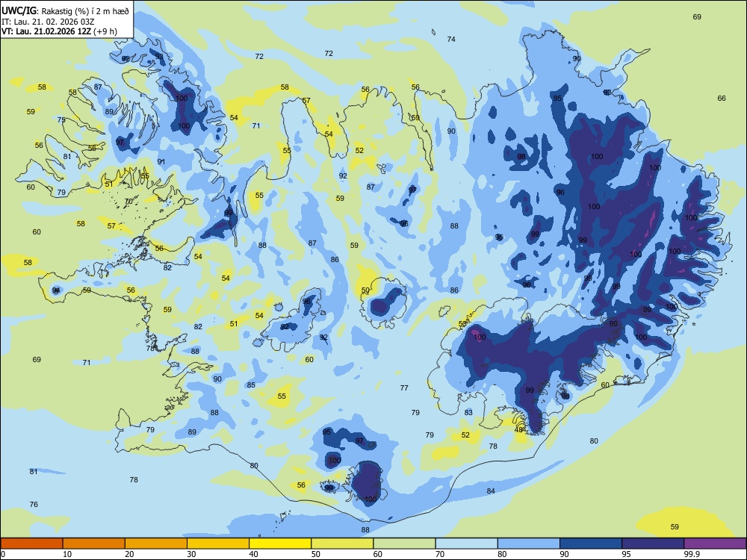Screen dimensions: 747x560
Task: Click the legend tick label '99.9'
Action: click(x=691, y=554)
